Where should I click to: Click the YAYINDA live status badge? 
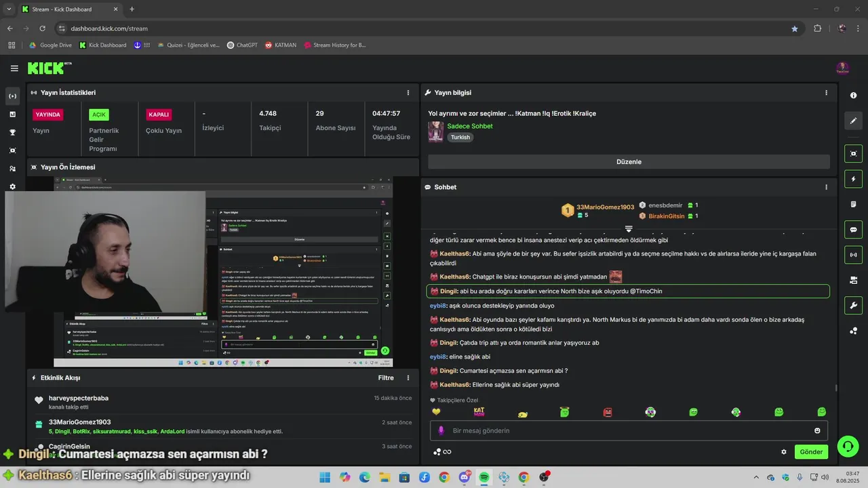pyautogui.click(x=48, y=115)
